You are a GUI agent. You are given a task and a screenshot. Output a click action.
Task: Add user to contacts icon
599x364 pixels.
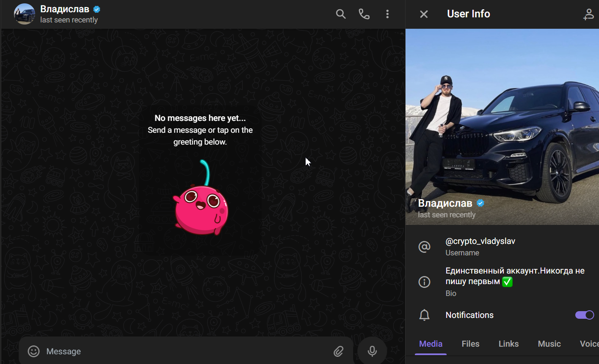[x=589, y=14]
